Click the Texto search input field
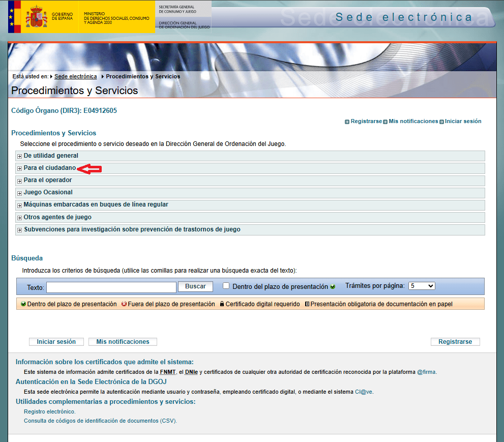This screenshot has height=442, width=504. click(x=111, y=287)
